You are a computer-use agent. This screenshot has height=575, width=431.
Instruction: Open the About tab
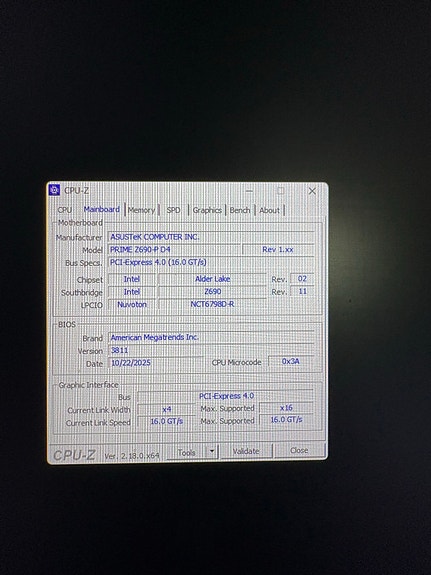tap(269, 210)
